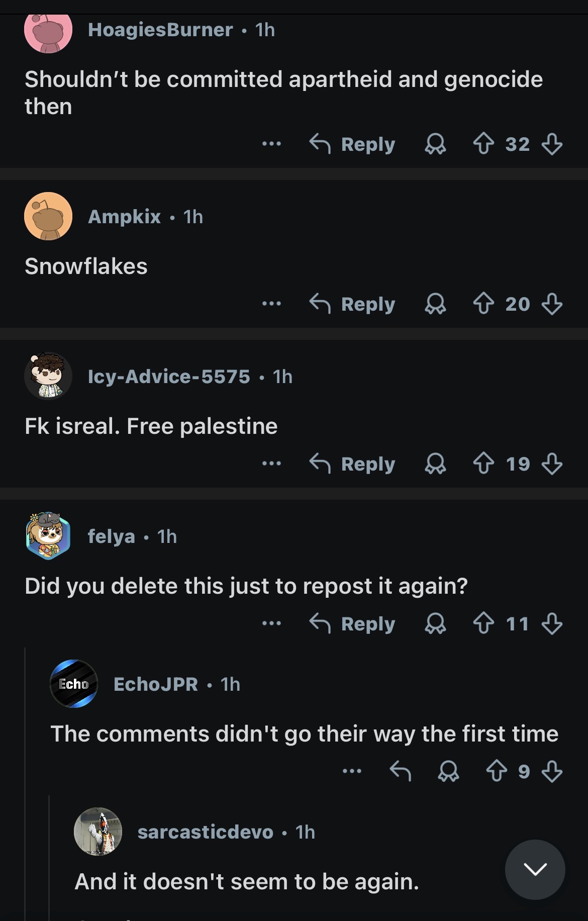
Task: Give award to Icy-Advice-5575's comment
Action: 435,464
